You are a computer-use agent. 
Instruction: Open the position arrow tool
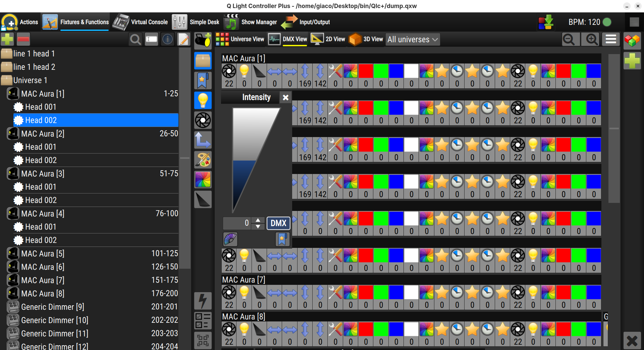click(203, 140)
